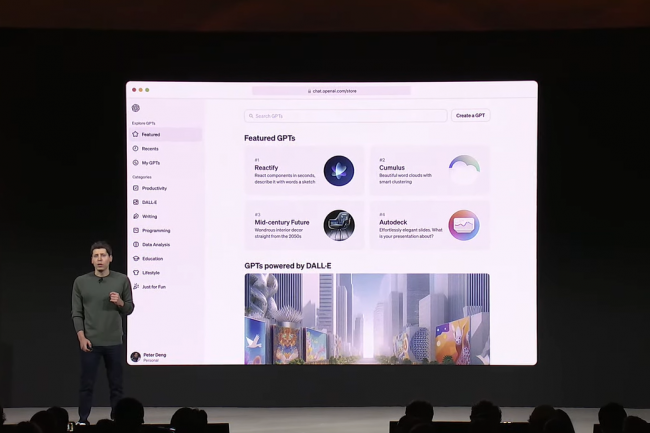
Task: Click the lock icon in the address bar
Action: [x=309, y=91]
